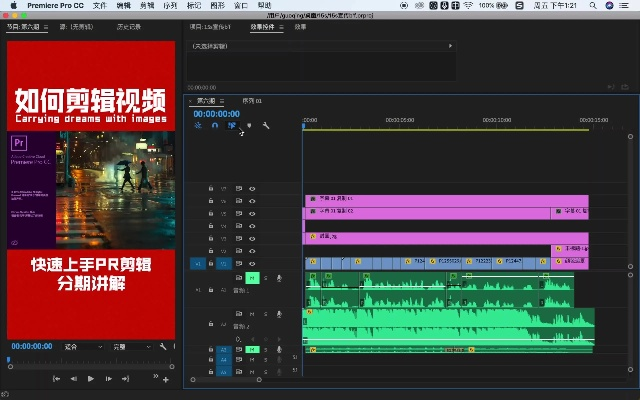
Task: Play the sequence in program monitor
Action: pyautogui.click(x=90, y=379)
